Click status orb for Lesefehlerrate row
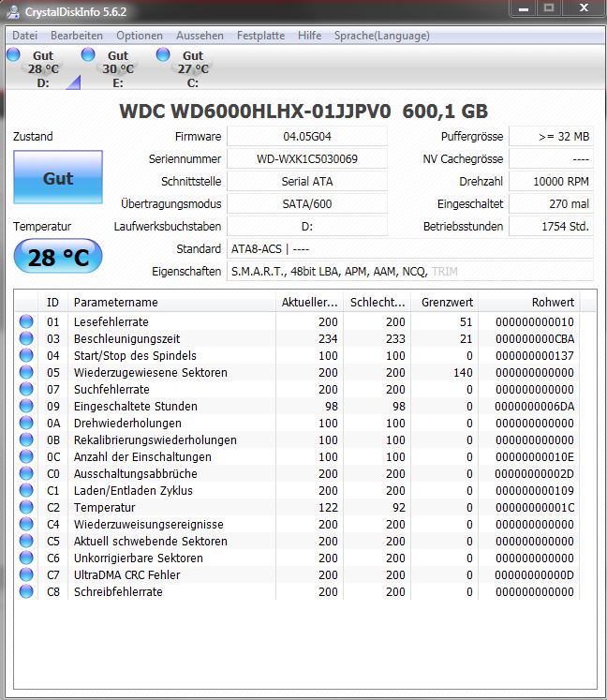The height and width of the screenshot is (700, 607). [26, 321]
